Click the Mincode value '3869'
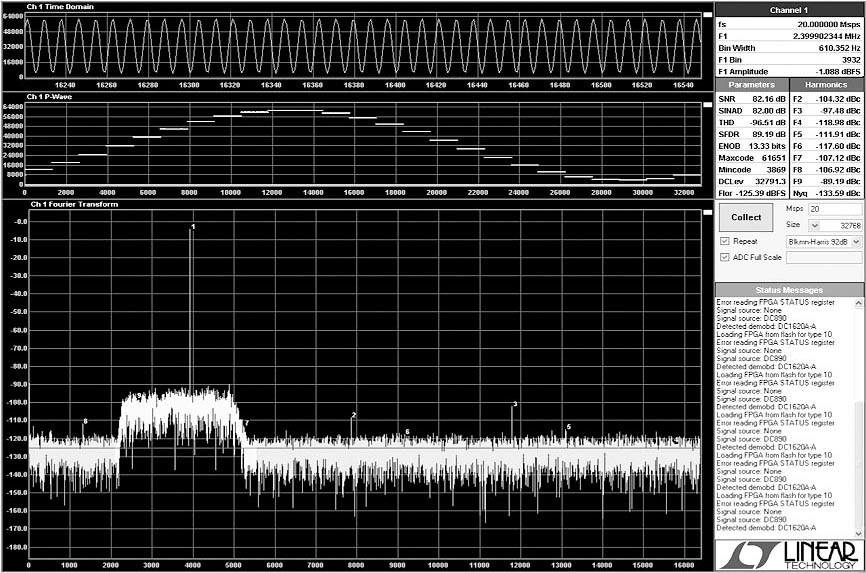866x573 pixels. pos(776,170)
